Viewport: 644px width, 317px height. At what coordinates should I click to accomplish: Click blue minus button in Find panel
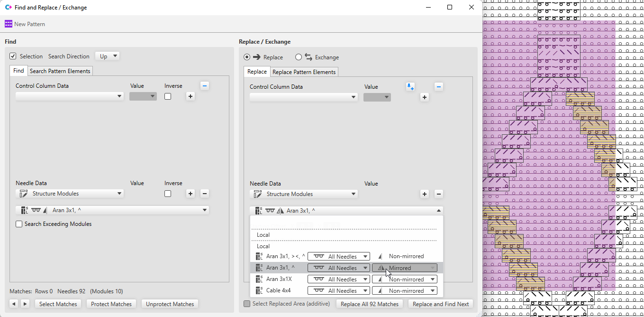[x=204, y=86]
